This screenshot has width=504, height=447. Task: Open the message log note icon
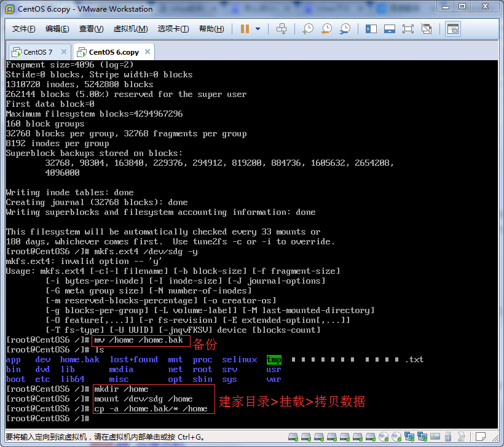(481, 437)
